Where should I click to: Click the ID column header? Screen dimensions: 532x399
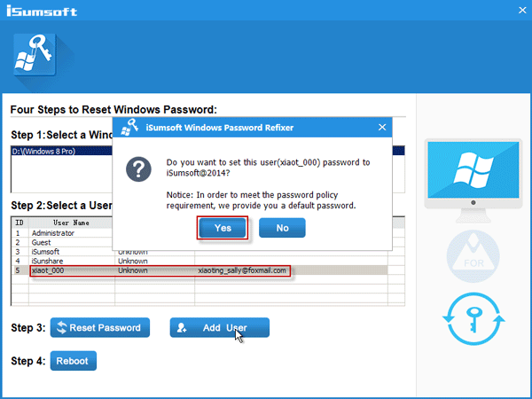[20, 223]
